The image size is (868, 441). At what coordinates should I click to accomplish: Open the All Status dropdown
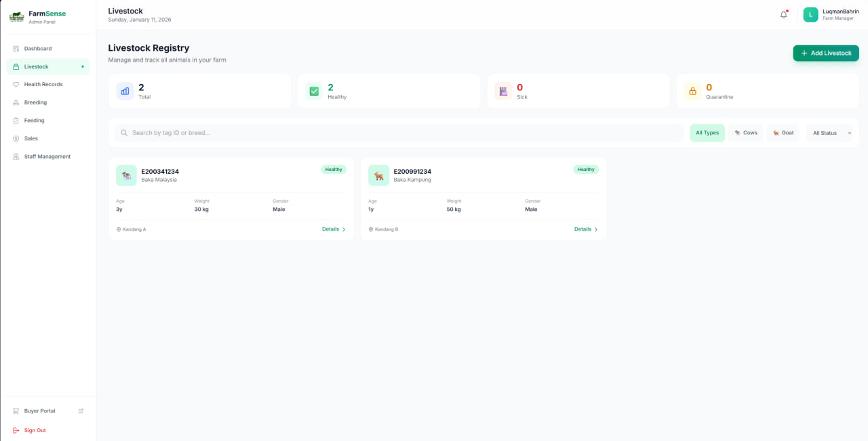tap(830, 132)
